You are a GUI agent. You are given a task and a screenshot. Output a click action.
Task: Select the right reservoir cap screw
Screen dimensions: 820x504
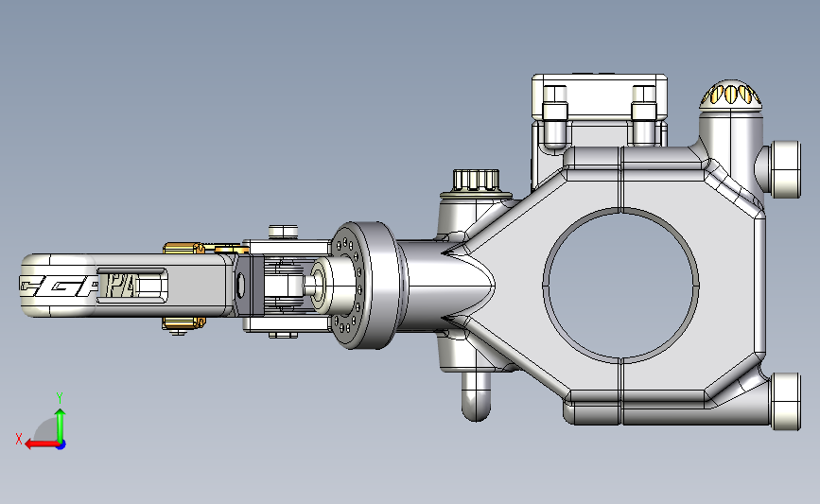coord(644,116)
